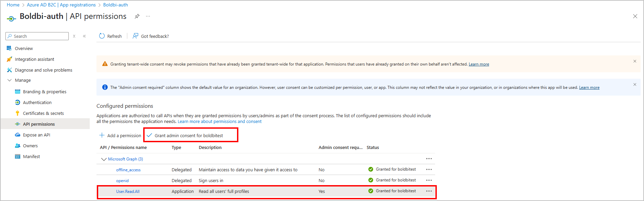This screenshot has width=644, height=201.
Task: Click the Diagnose and solve problems icon
Action: pos(9,70)
